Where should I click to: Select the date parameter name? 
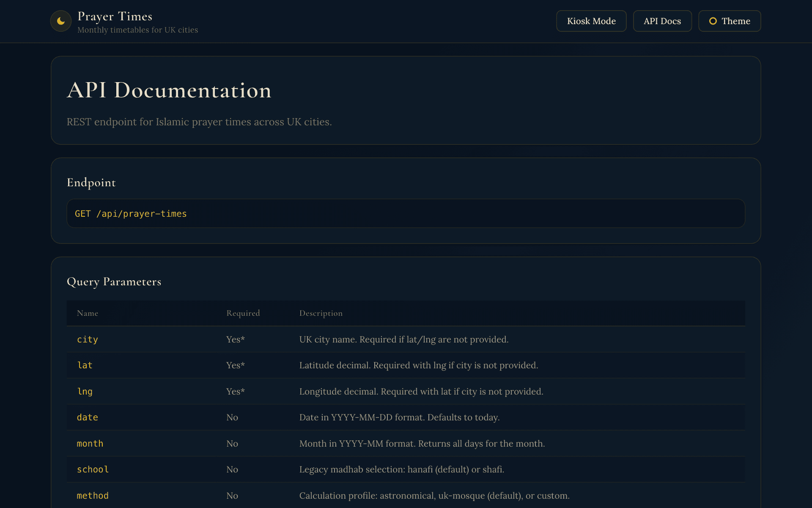[x=88, y=417]
